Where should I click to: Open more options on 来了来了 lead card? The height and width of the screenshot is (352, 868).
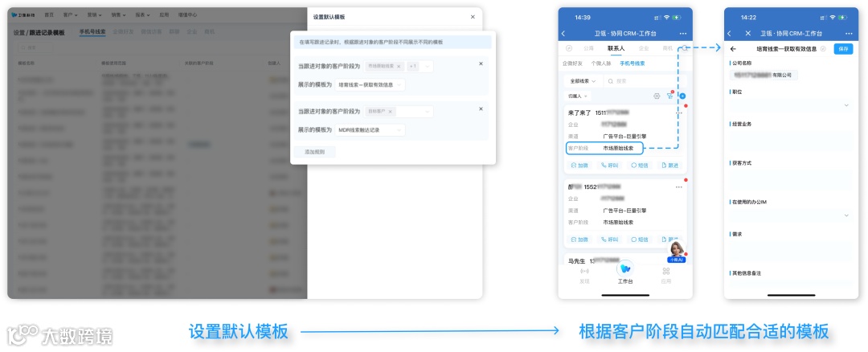click(679, 113)
